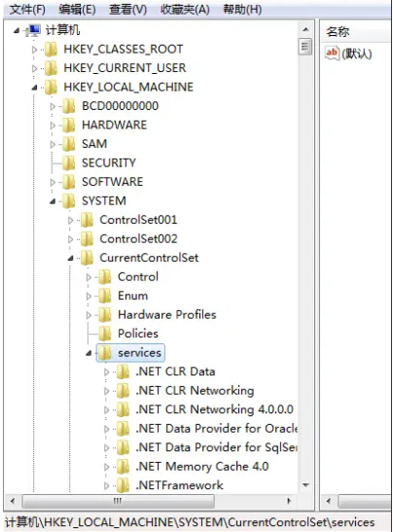Click the 名称 column header
This screenshot has height=532, width=393.
point(356,32)
